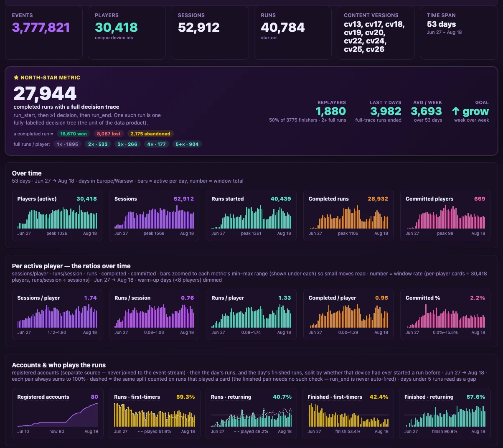Click the Sessions / player bar chart
This screenshot has height=448, width=503.
click(57, 316)
